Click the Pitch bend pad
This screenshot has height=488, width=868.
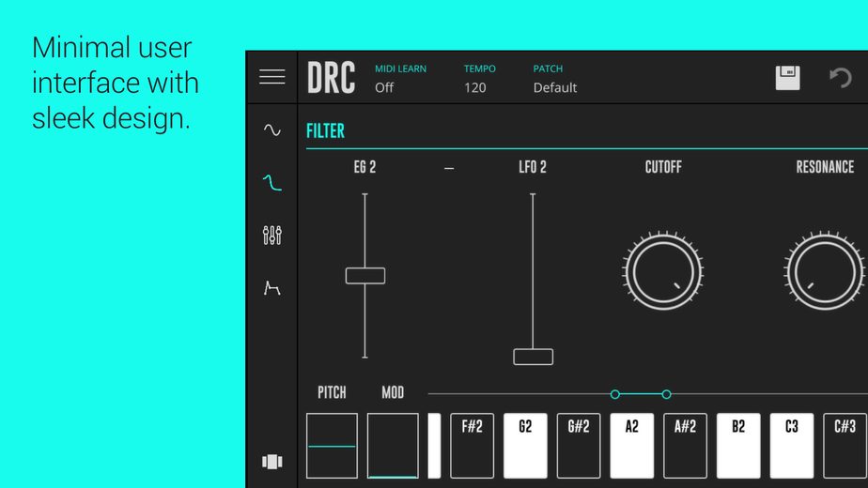click(332, 446)
